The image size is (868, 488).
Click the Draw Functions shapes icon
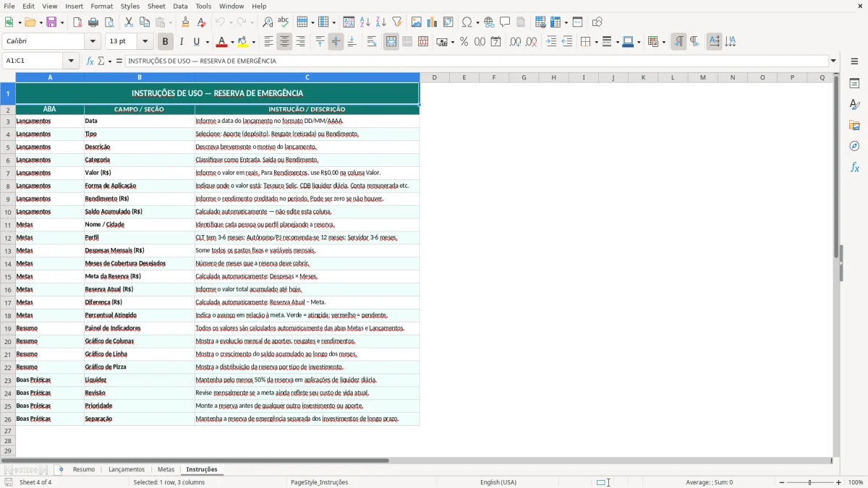tap(597, 22)
